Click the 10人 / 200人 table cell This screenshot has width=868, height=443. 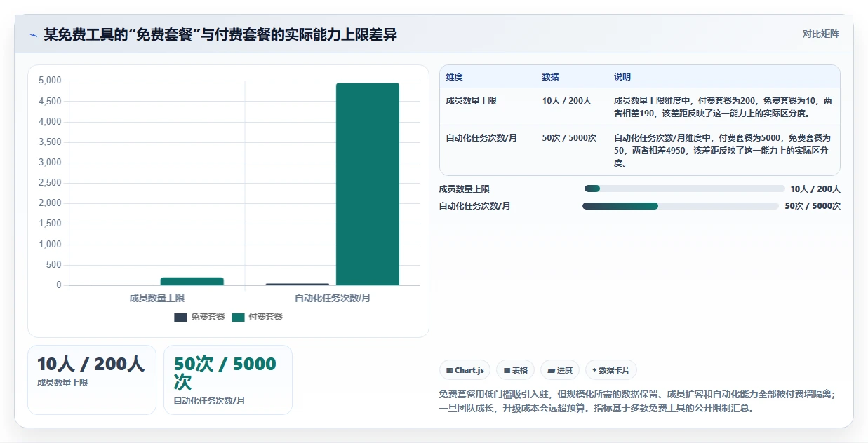[x=567, y=101]
